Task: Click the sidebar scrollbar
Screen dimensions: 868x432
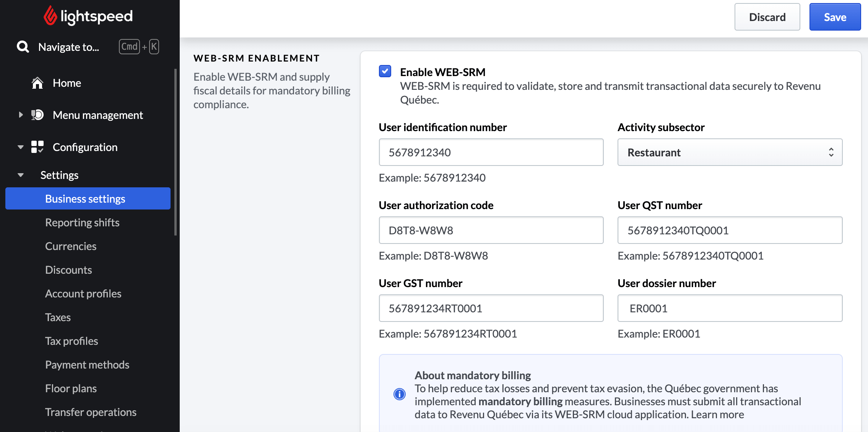Action: (176, 152)
